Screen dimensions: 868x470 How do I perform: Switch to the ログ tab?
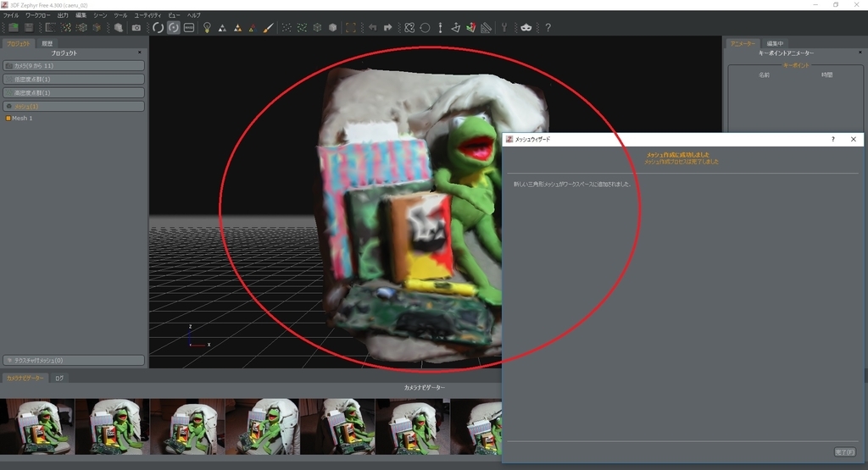click(59, 379)
